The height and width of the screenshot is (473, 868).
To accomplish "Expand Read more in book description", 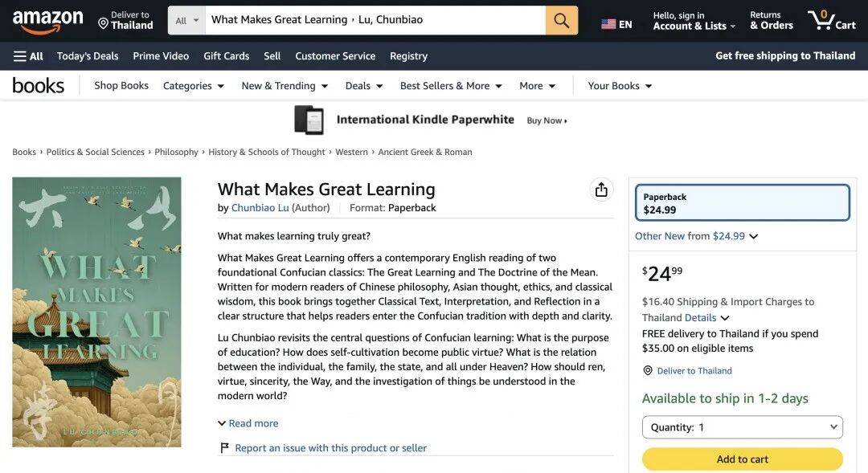I will click(x=248, y=423).
